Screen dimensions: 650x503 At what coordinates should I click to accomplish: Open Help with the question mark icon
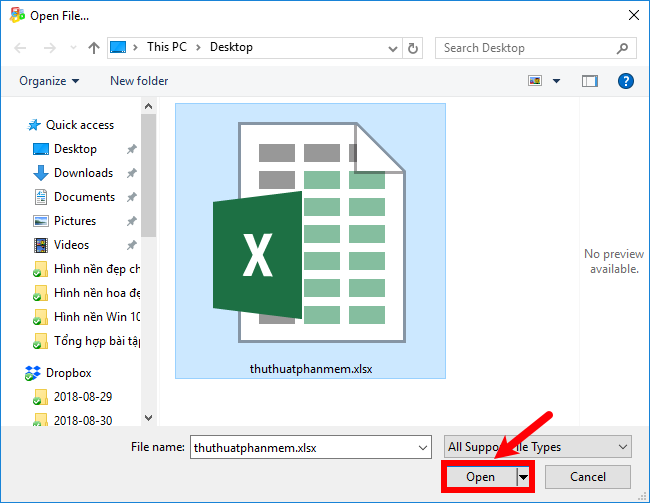point(626,81)
